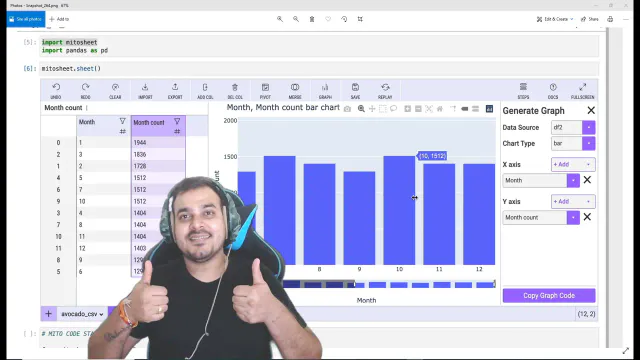This screenshot has height=360, width=640.
Task: Click the Replay icon in toolbar
Action: [385, 87]
